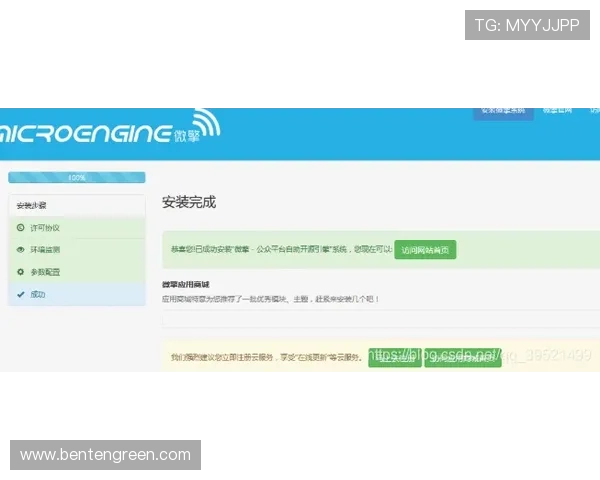
Task: Click the eye icon beside 环境监测
Action: point(21,250)
